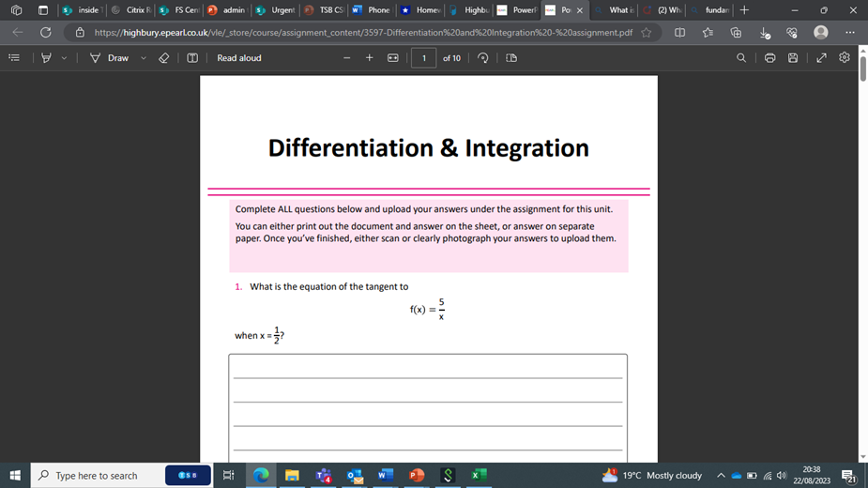Open a new browser tab
The width and height of the screenshot is (868, 488).
pyautogui.click(x=744, y=10)
